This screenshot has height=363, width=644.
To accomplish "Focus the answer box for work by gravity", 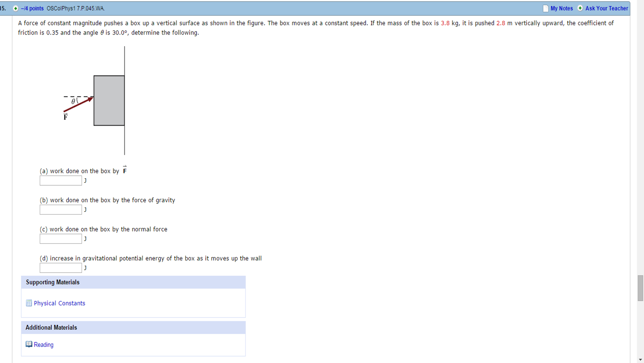I will point(61,210).
